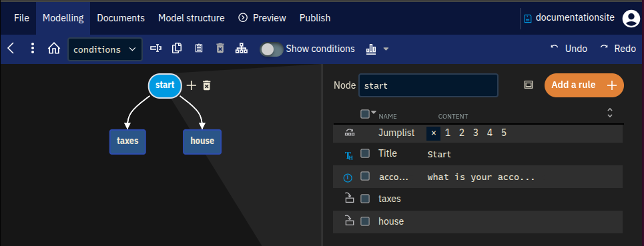Viewport: 644px width, 246px height.
Task: Click the Node name input field
Action: coord(428,85)
